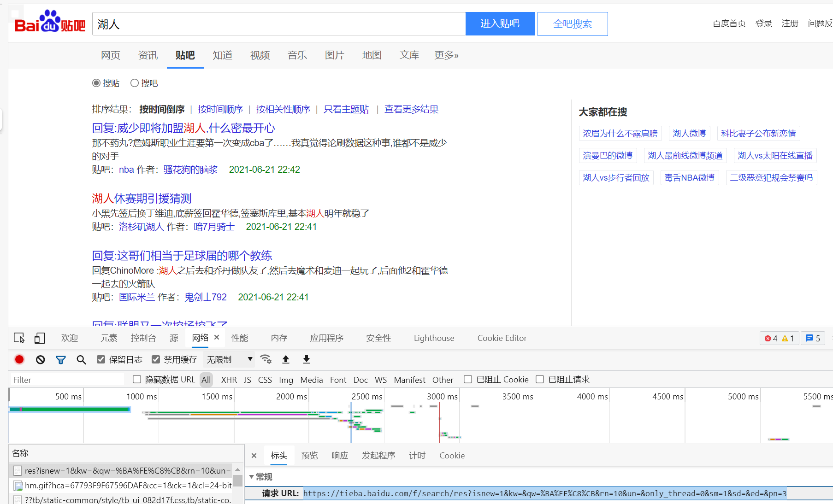Open the 响应 request tab

[340, 456]
